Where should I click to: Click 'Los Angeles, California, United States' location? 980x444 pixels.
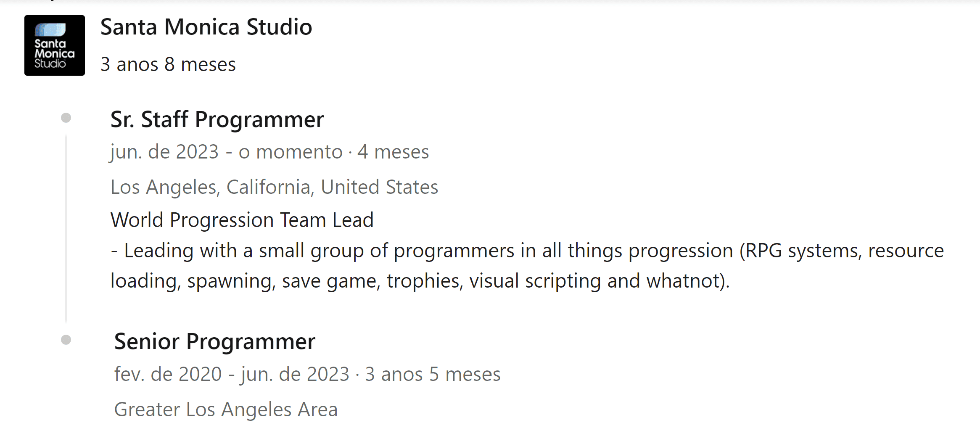(x=274, y=187)
